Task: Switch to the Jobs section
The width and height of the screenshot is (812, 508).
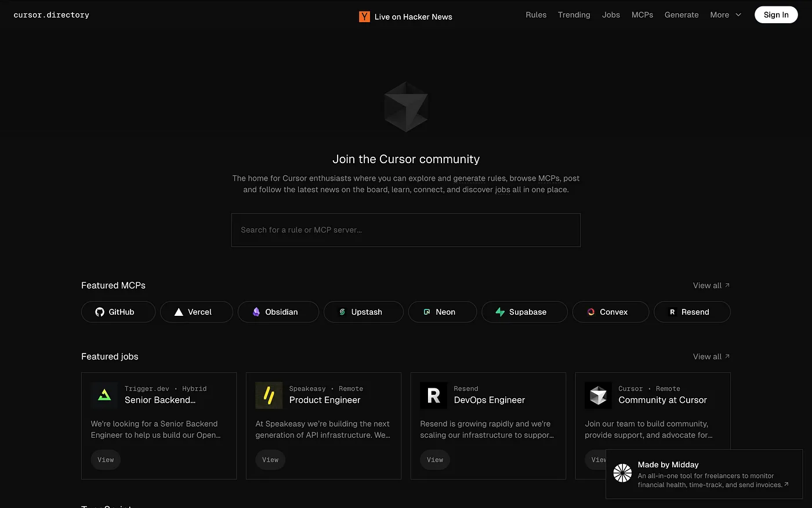Action: (x=611, y=15)
